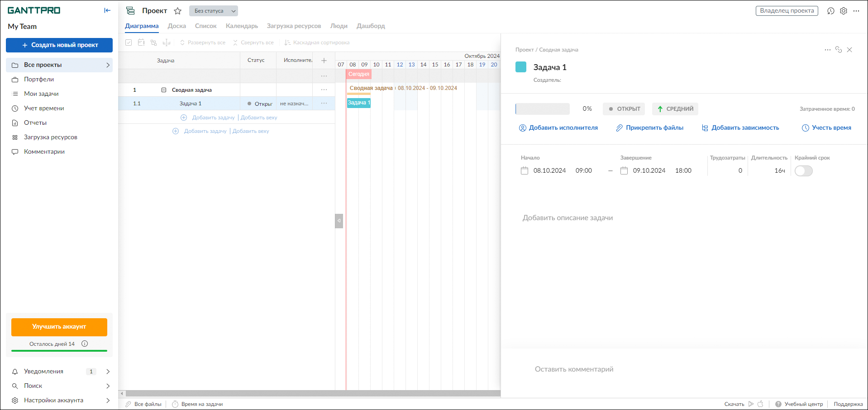This screenshot has height=410, width=868.
Task: Add a column with plus icon
Action: tap(324, 61)
